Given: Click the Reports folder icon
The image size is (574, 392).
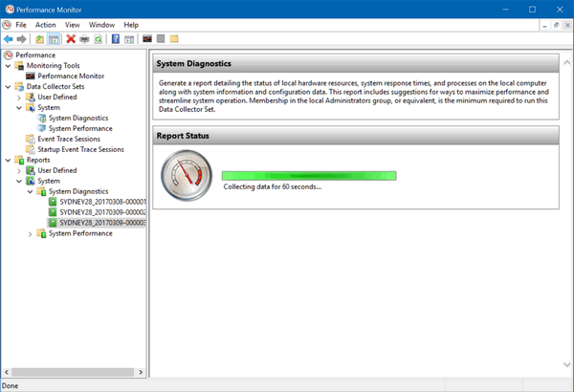Looking at the screenshot, I should tap(19, 160).
